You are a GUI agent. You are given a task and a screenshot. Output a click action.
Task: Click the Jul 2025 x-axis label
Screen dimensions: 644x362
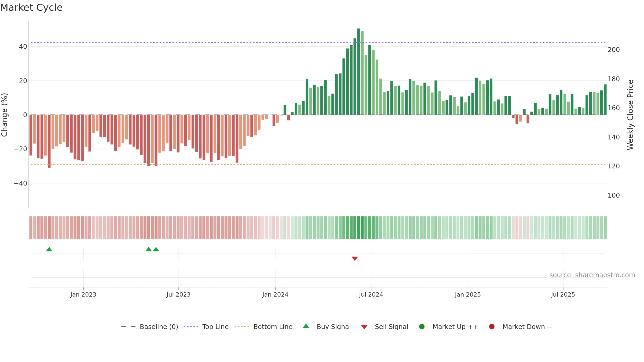(x=563, y=295)
